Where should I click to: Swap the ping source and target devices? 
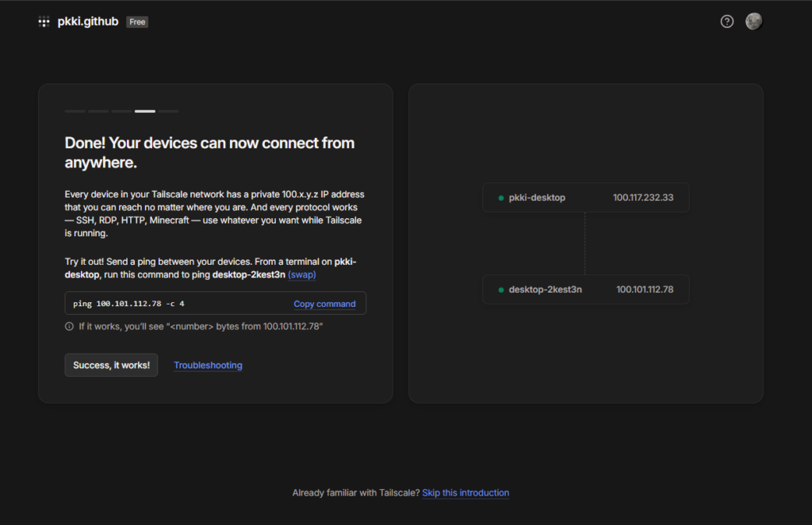313,274
